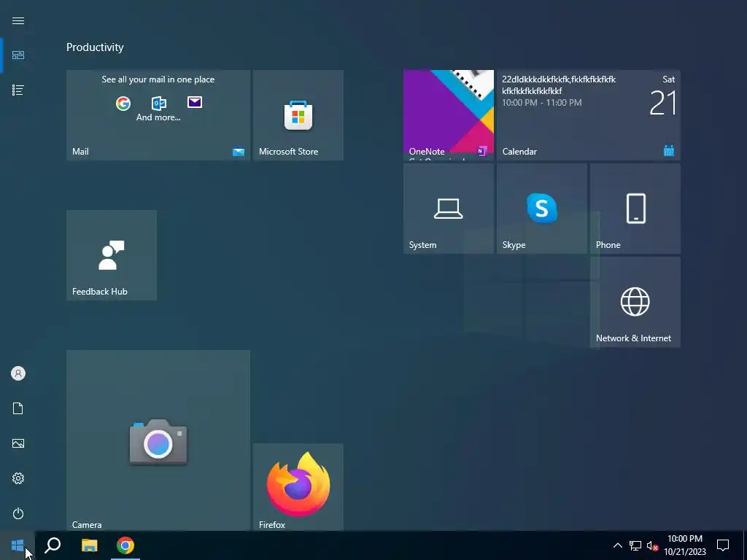This screenshot has height=560, width=747.
Task: Open the Action Center notifications icon
Action: tap(723, 545)
